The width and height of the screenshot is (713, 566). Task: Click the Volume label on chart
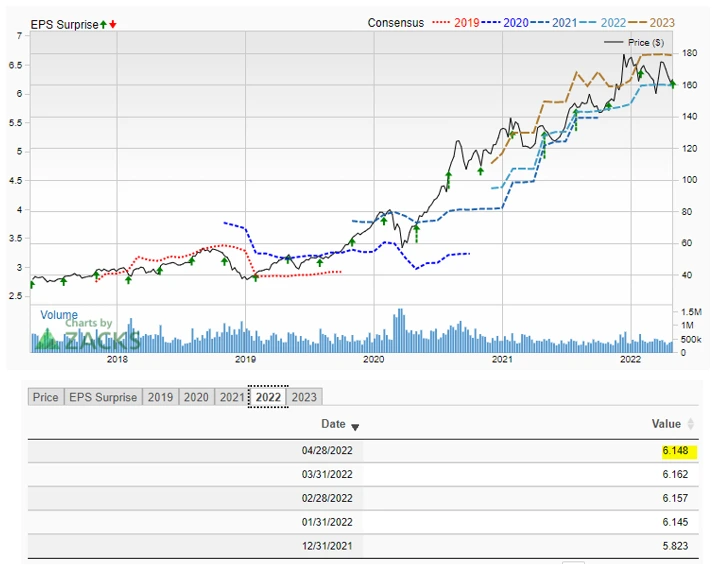[59, 315]
